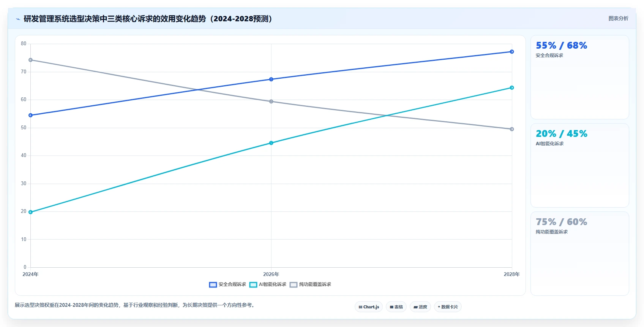Viewport: 644px width, 327px height.
Task: Click the chart title text
Action: coord(148,19)
